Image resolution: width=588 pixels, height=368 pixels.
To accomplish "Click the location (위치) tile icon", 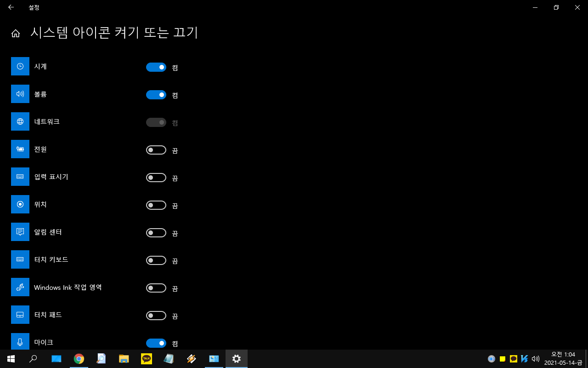I will [20, 204].
